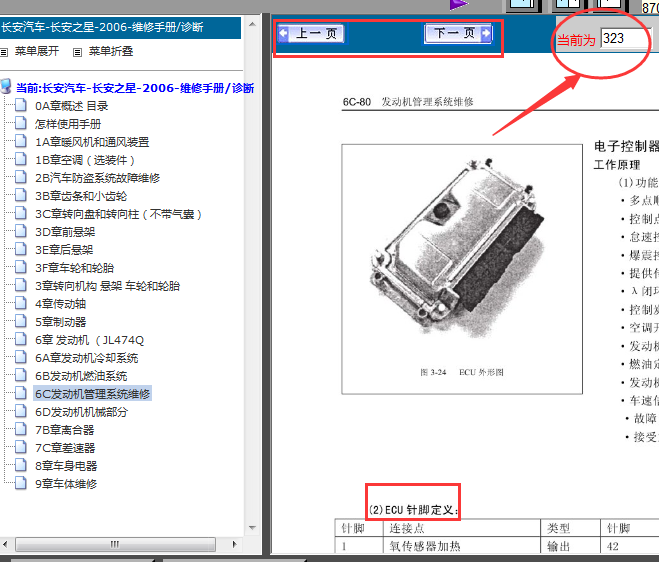Select highlighted 6C发动机管理系统维修 chapter
Screen dimensions: 659x562
click(92, 393)
